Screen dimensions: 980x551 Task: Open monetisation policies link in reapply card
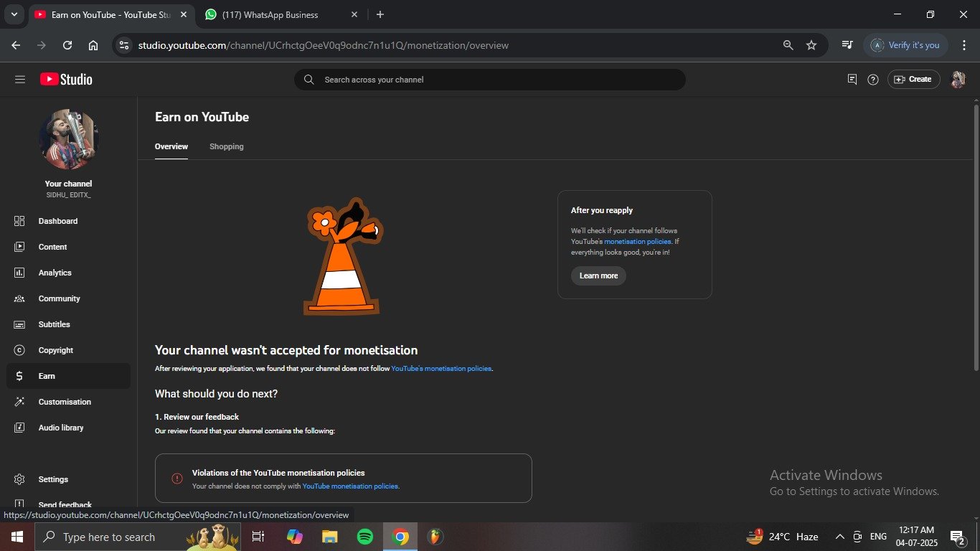click(x=638, y=242)
